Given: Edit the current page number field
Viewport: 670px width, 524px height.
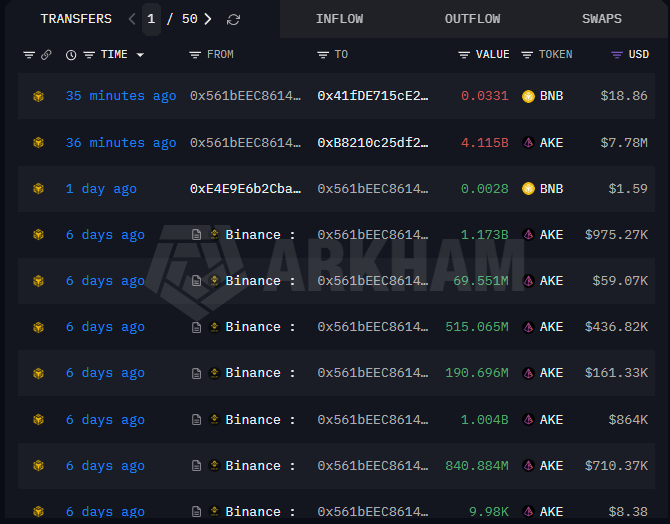Looking at the screenshot, I should tap(151, 19).
